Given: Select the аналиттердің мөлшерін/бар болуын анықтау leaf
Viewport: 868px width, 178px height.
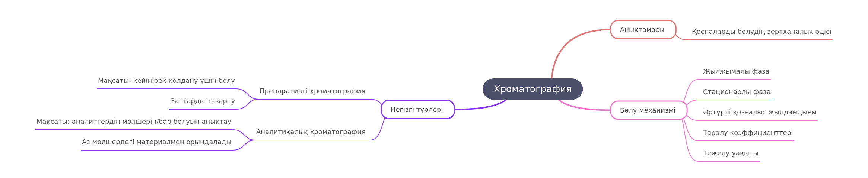Looking at the screenshot, I should point(134,122).
